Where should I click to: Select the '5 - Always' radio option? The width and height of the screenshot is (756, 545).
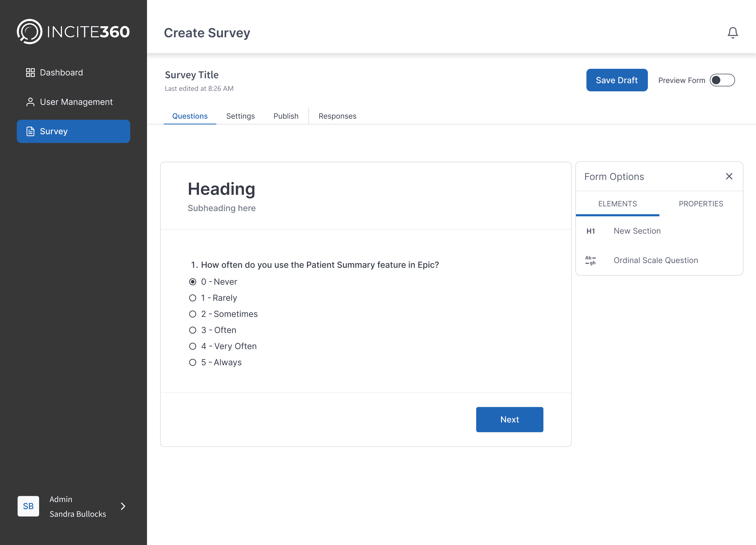tap(193, 362)
